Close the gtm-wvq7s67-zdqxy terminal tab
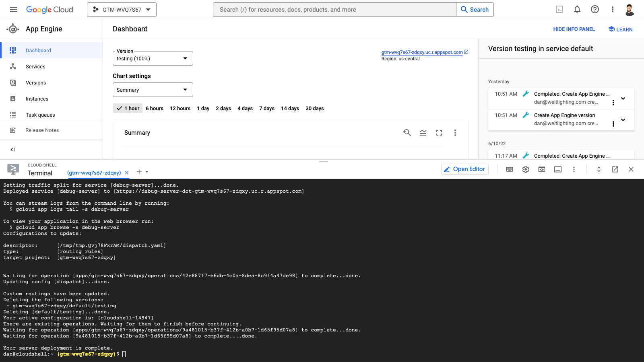The width and height of the screenshot is (644, 362). (126, 173)
